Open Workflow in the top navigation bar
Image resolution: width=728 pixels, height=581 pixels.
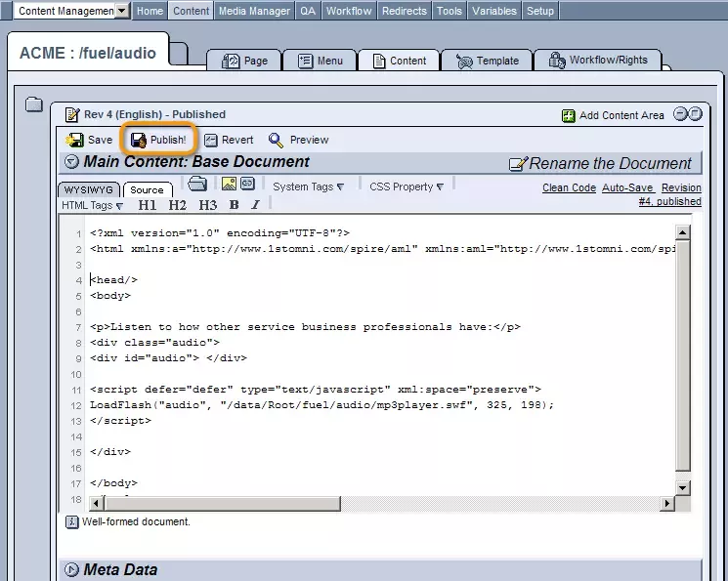click(349, 11)
